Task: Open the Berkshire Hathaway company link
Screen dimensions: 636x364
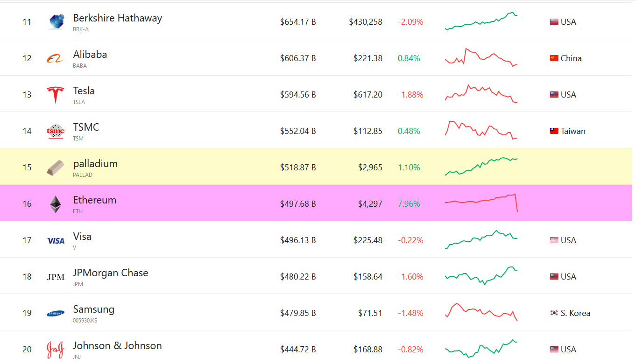Action: (117, 18)
